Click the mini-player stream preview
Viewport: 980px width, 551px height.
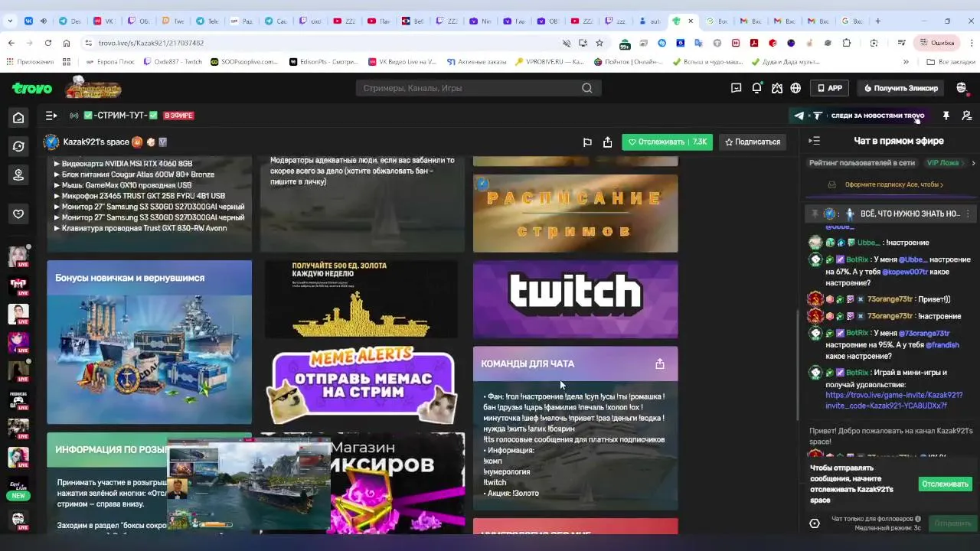[249, 485]
